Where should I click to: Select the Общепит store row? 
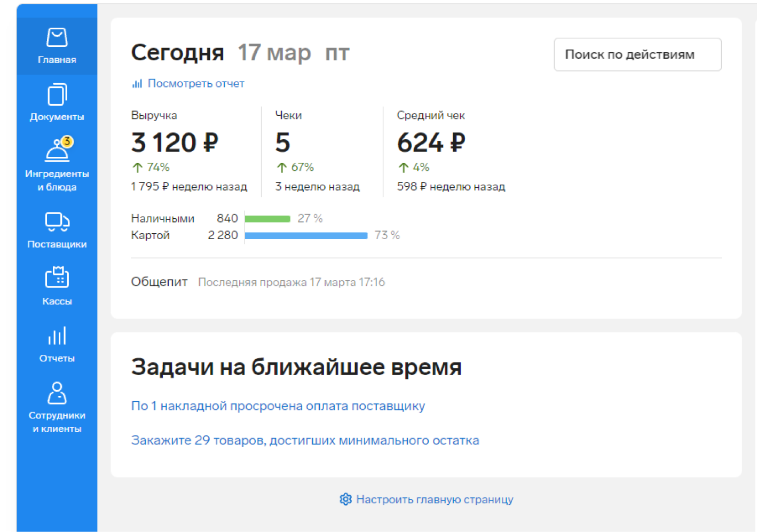point(426,282)
